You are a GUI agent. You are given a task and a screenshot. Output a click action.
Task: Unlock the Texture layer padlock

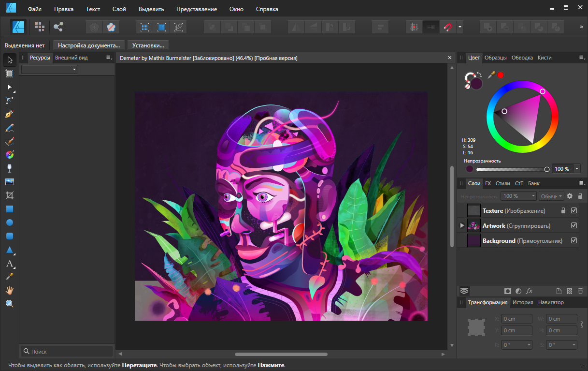tap(563, 211)
